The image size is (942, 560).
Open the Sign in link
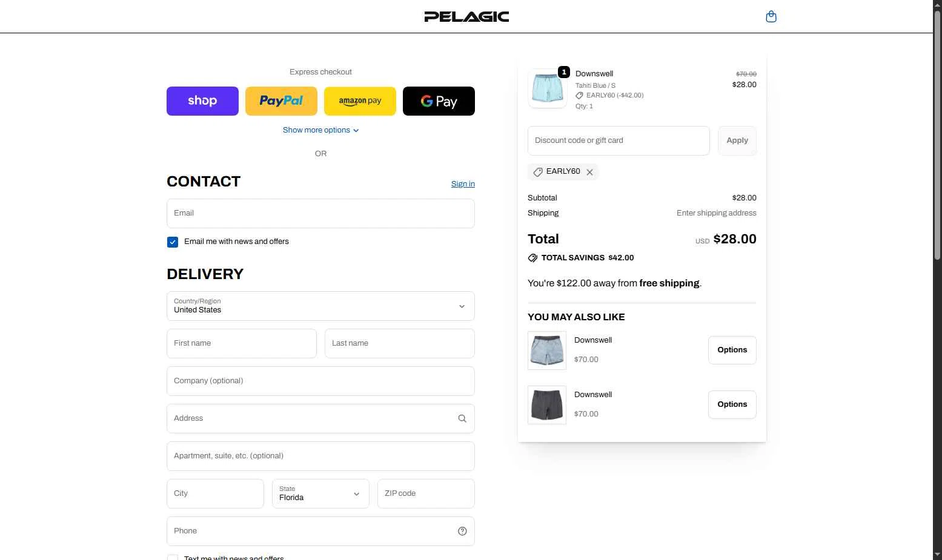[463, 184]
